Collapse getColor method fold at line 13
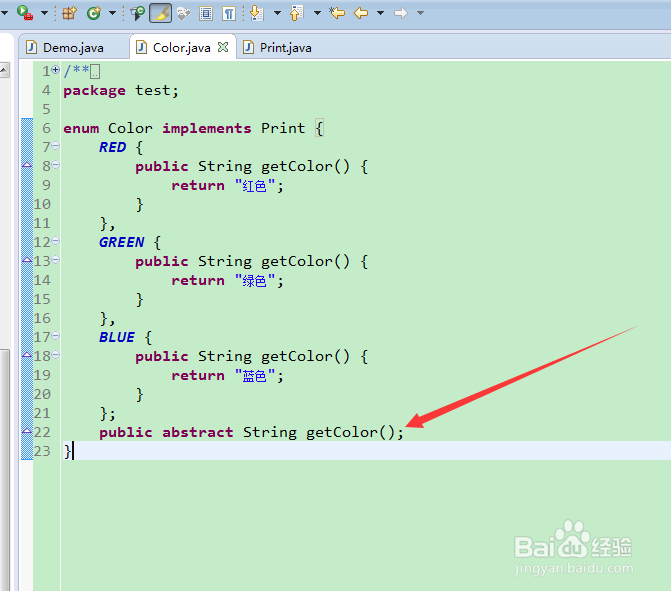 tap(56, 260)
